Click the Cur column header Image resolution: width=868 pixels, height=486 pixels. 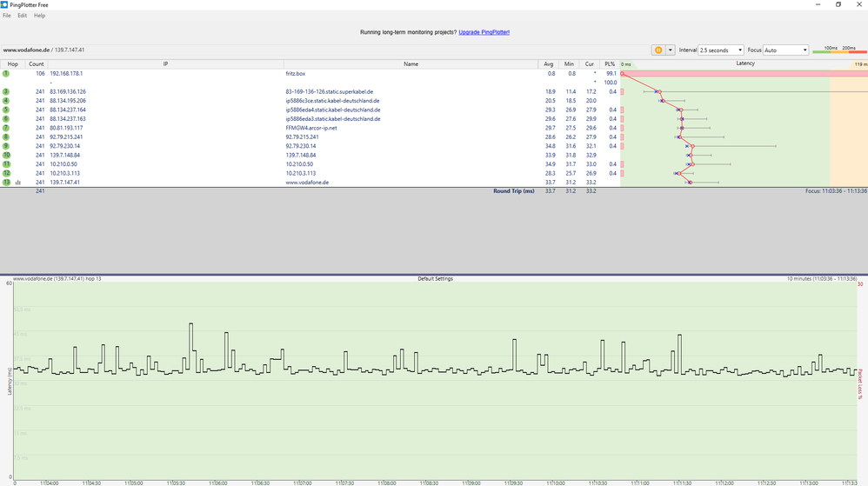pos(589,64)
